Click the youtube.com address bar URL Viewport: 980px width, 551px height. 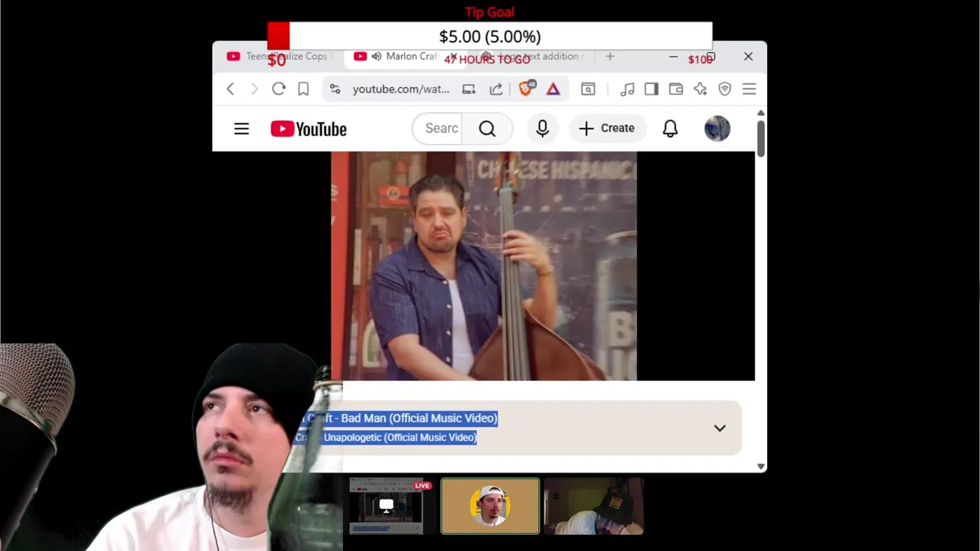coord(401,90)
